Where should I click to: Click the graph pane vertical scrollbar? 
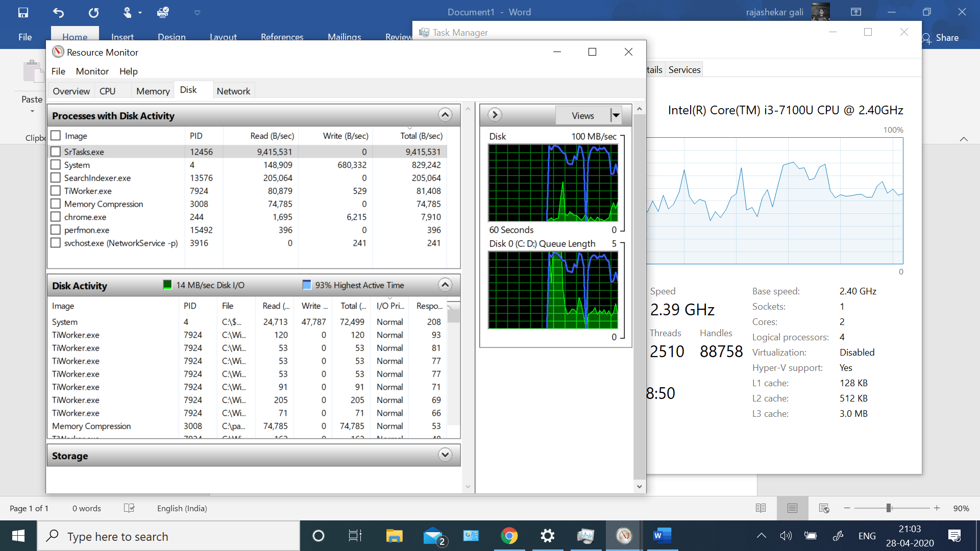coord(639,296)
